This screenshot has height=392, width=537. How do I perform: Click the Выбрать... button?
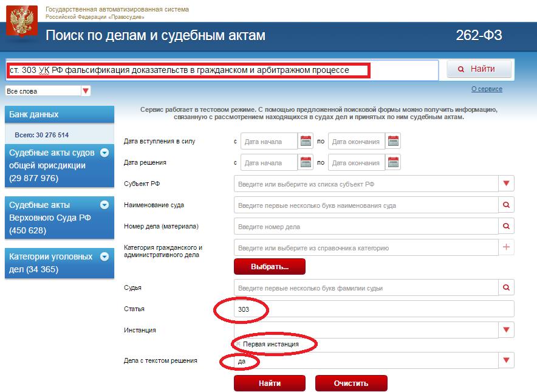[270, 267]
